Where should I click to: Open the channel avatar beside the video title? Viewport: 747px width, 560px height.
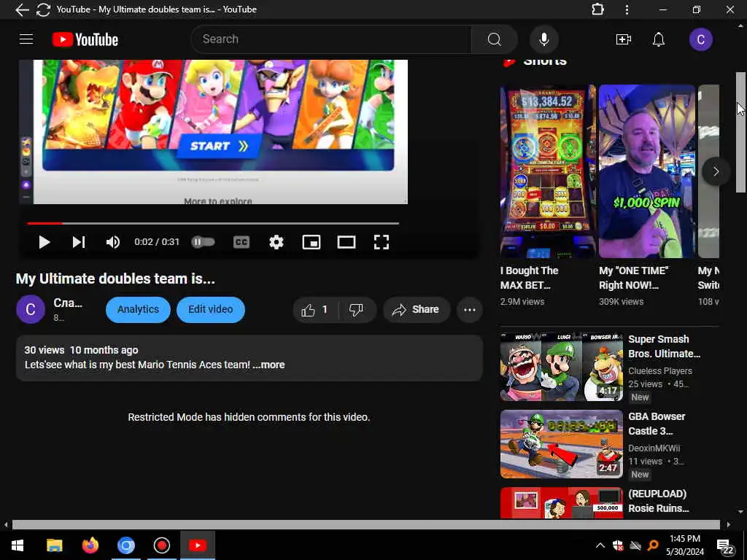(31, 309)
